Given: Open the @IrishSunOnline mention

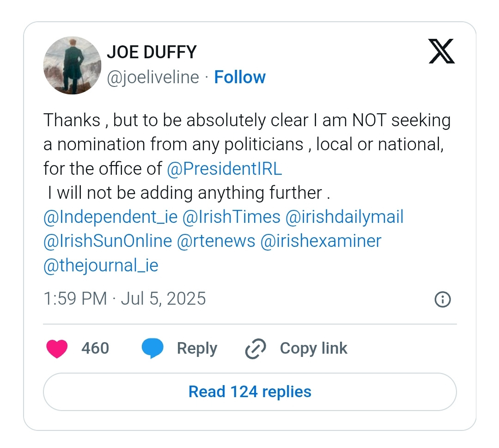Looking at the screenshot, I should coord(108,241).
